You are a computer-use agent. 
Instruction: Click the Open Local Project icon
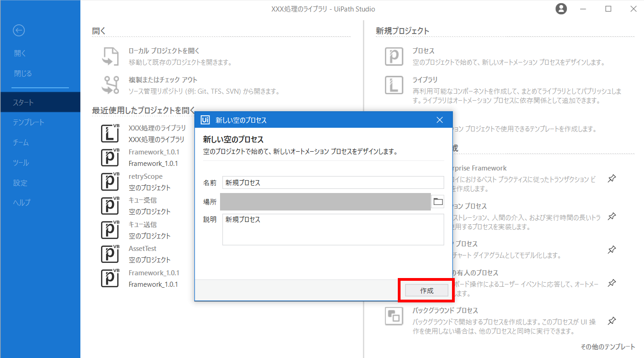[110, 57]
